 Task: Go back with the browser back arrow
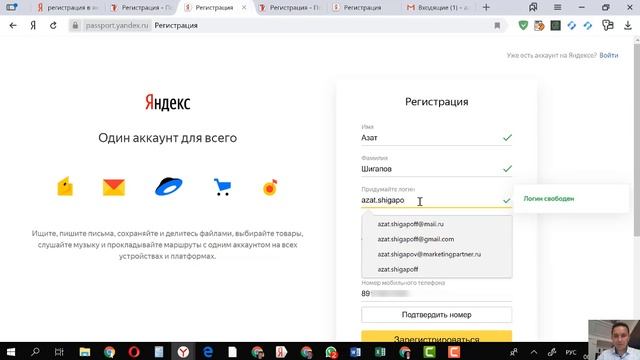click(13, 25)
